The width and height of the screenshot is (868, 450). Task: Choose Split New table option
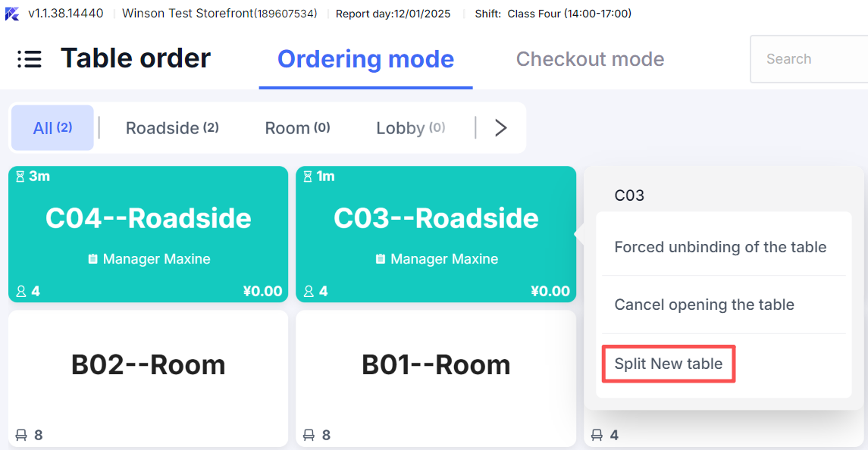668,364
